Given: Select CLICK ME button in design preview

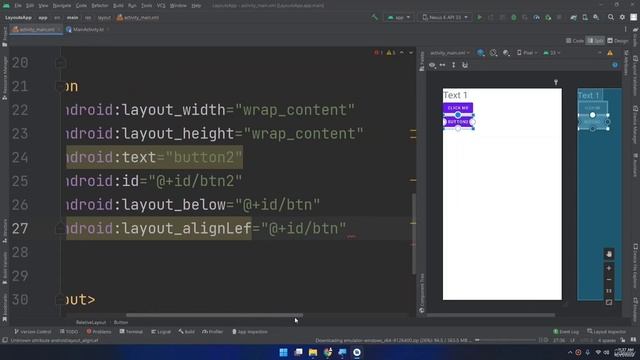Looking at the screenshot, I should pos(458,108).
